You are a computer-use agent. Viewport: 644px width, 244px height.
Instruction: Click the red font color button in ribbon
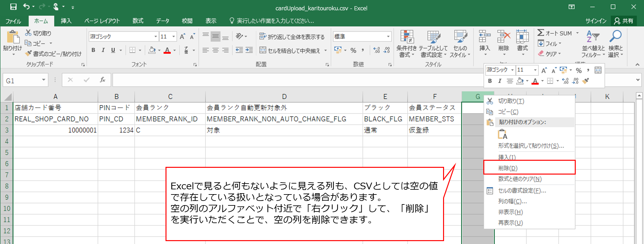[x=167, y=50]
